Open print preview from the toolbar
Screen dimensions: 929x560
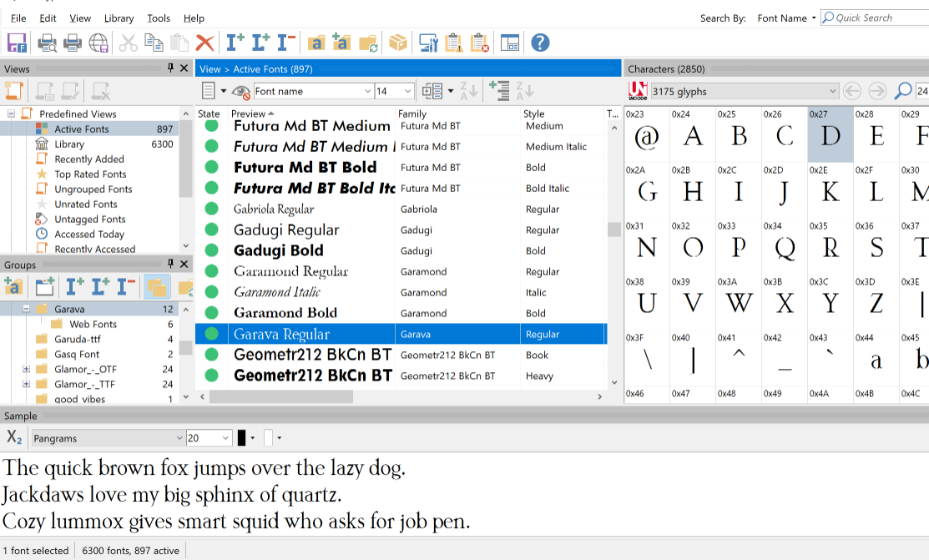pos(48,43)
